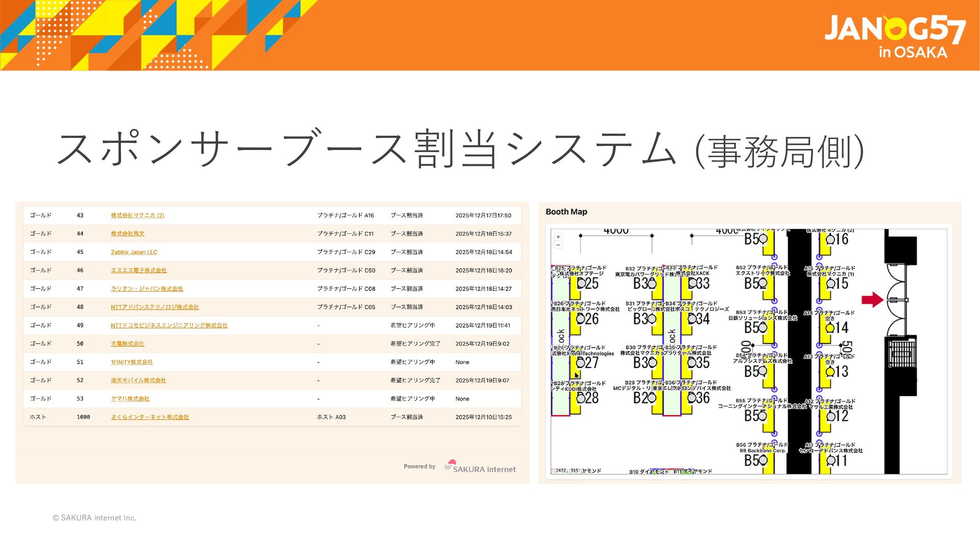The image size is (980, 551).
Task: Zoom out of the booth map
Action: [x=558, y=245]
